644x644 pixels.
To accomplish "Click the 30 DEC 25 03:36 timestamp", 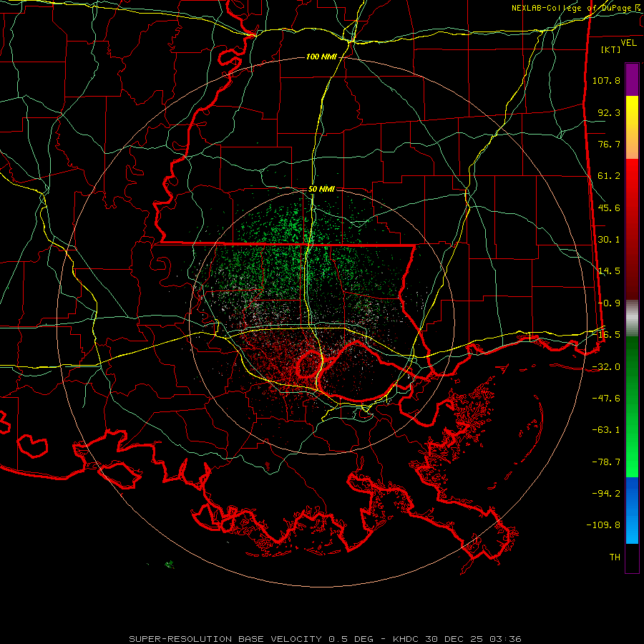I will click(x=472, y=639).
